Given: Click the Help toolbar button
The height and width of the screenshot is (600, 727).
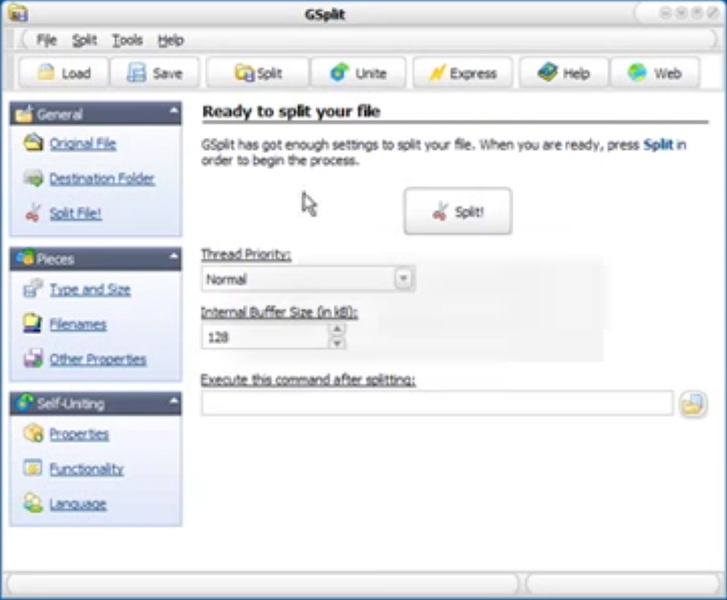Looking at the screenshot, I should (563, 73).
